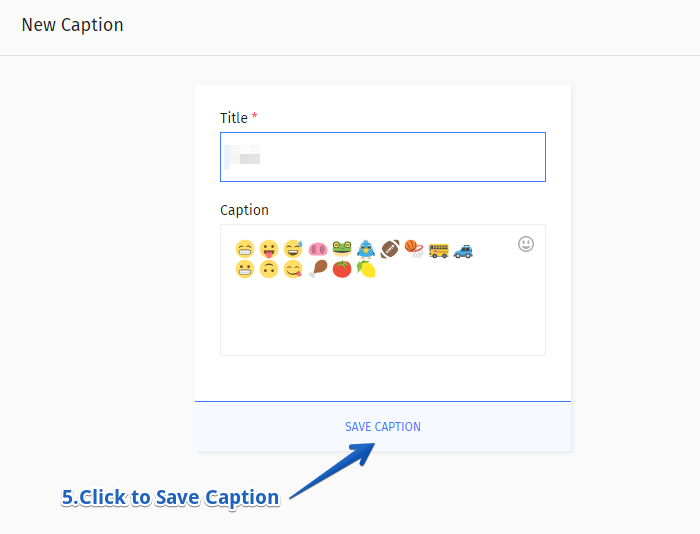Image resolution: width=700 pixels, height=534 pixels.
Task: Click the blue car emoji
Action: tap(463, 251)
